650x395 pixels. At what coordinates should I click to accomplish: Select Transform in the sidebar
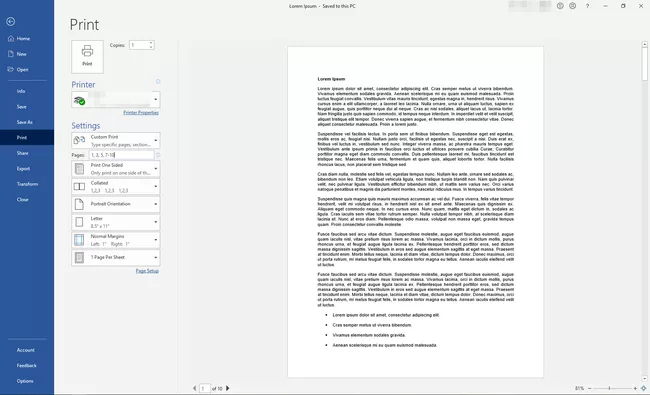(27, 184)
